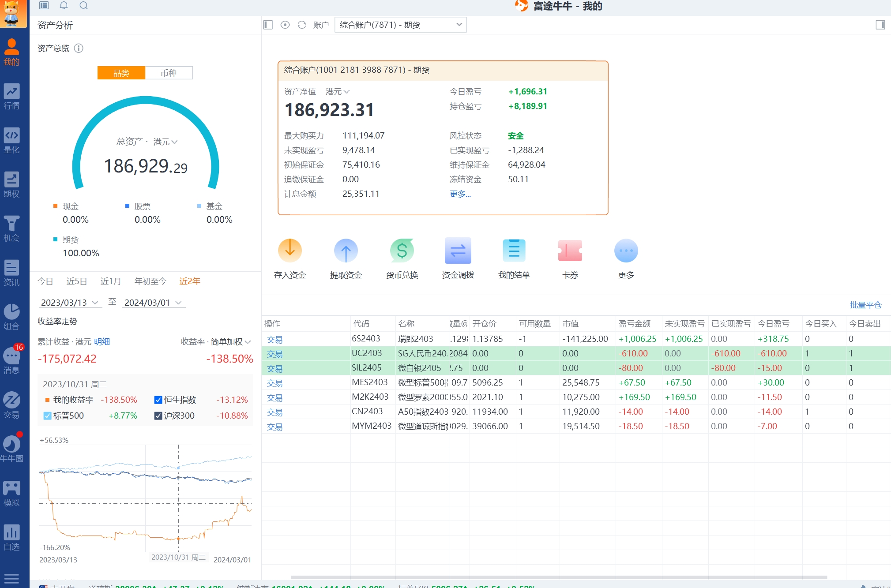Image resolution: width=891 pixels, height=588 pixels.
Task: Click the search magnifier icon
Action: [83, 5]
